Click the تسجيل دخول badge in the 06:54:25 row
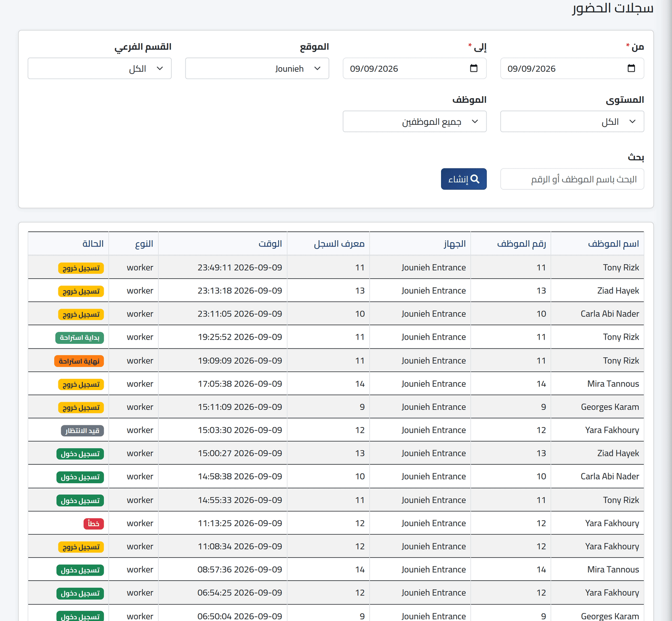 pos(80,593)
